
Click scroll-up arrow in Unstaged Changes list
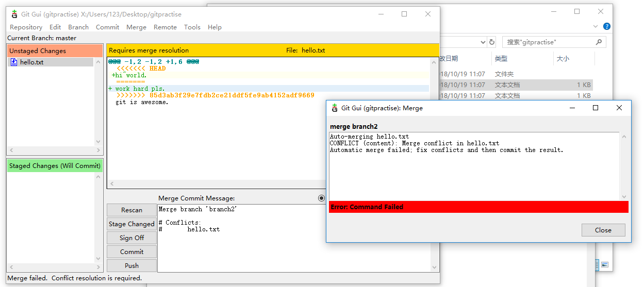coord(98,62)
